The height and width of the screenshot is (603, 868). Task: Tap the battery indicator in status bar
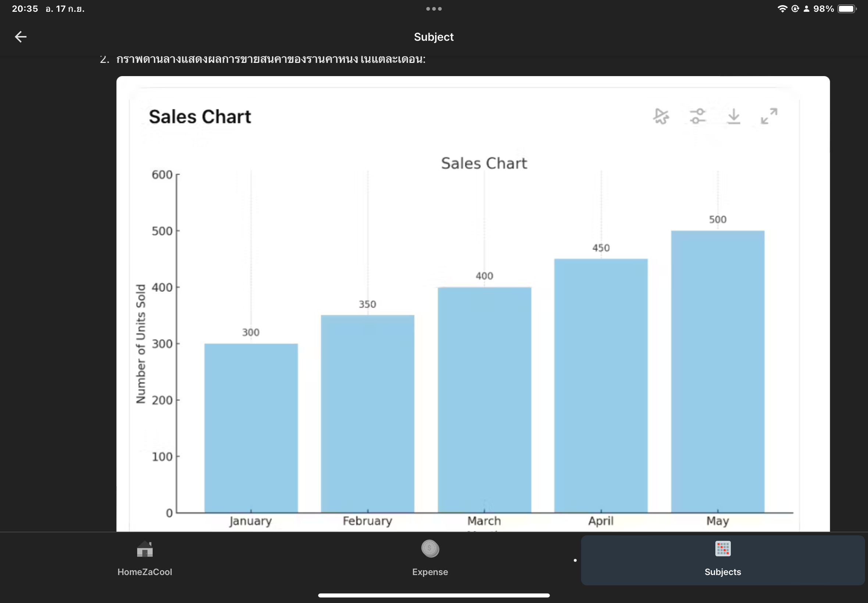coord(846,9)
